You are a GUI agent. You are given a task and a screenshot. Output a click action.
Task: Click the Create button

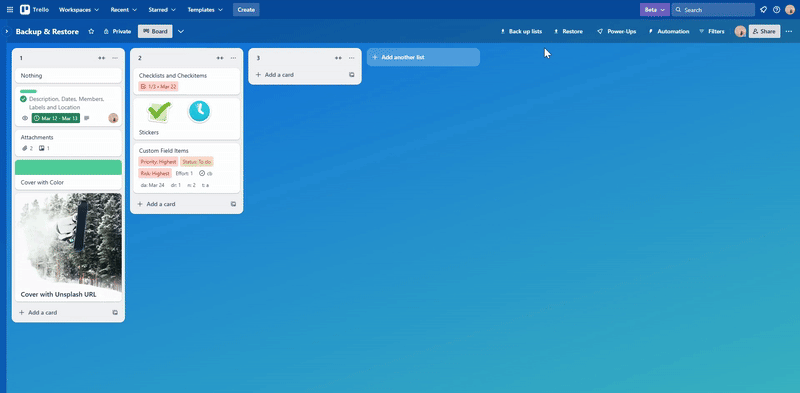246,10
